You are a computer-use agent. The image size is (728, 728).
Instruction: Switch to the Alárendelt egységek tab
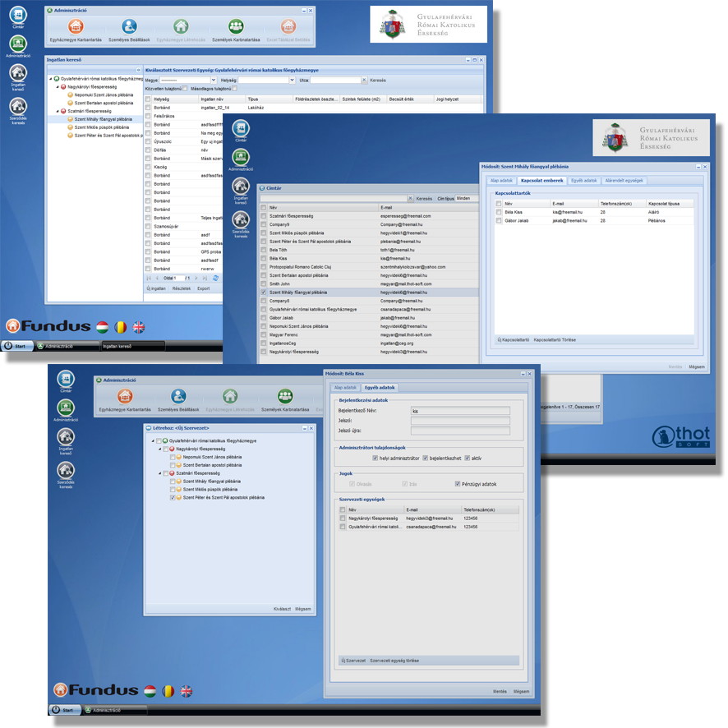(625, 180)
